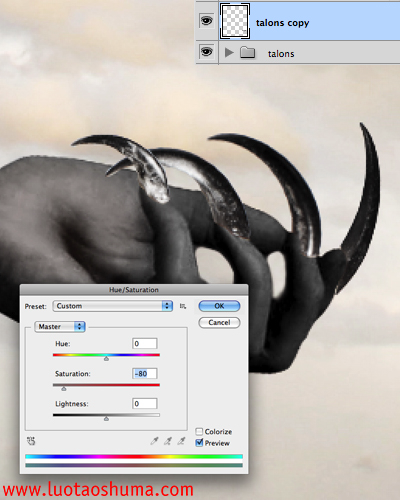Hide the talons copy layer eye icon

click(x=206, y=21)
